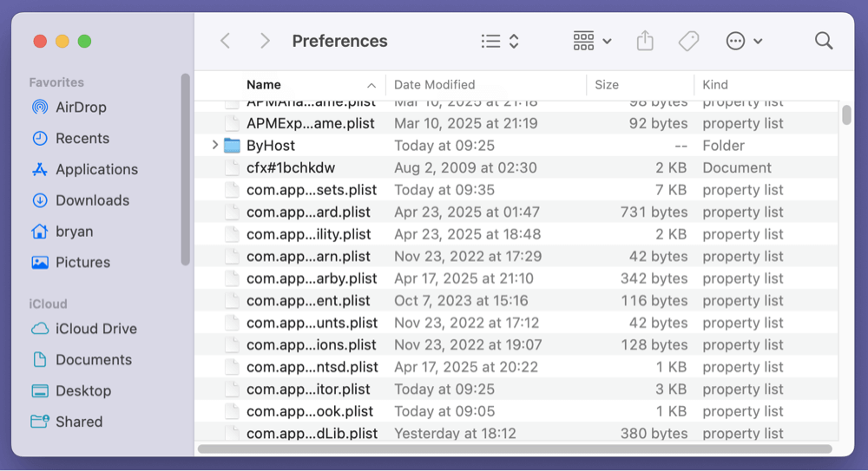The image size is (868, 471).
Task: Click the Search magnifier icon
Action: (x=824, y=41)
